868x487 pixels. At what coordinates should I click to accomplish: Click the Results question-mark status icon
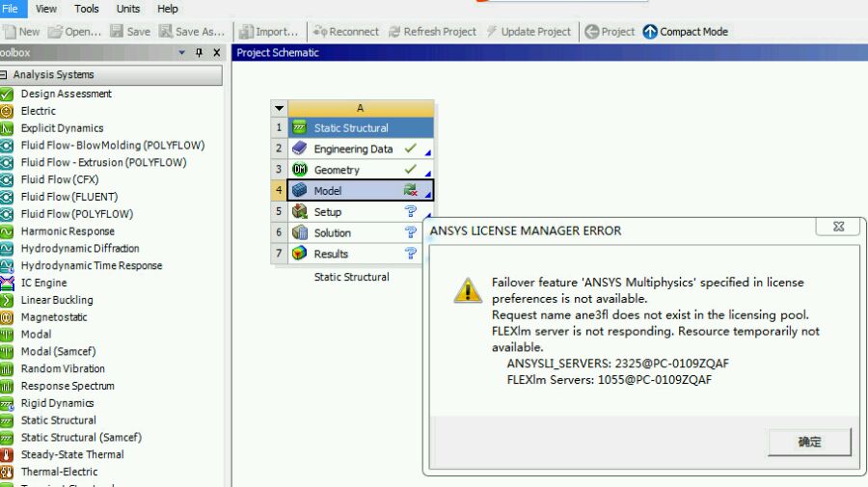coord(410,253)
